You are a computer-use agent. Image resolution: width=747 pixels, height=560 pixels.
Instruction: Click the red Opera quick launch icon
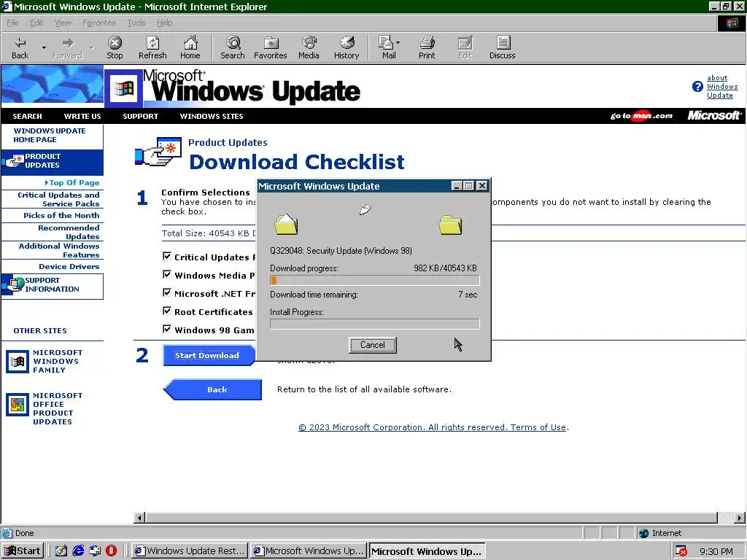pos(111,551)
